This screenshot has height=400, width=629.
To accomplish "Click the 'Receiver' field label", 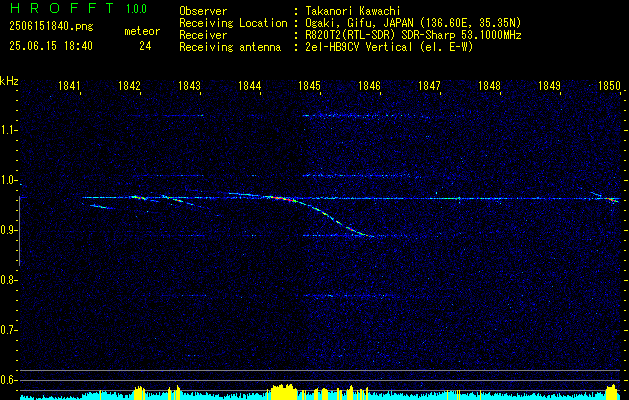I will [203, 35].
